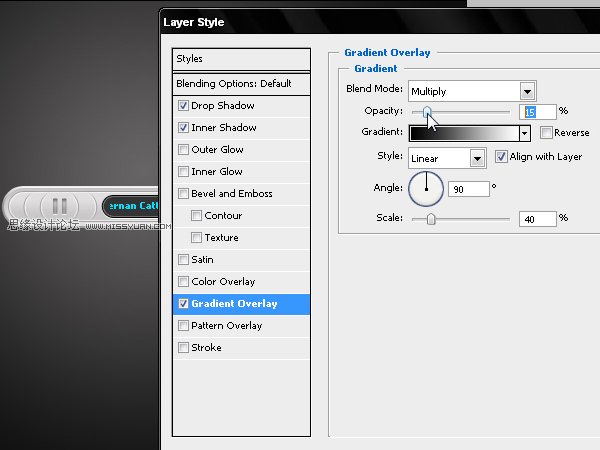
Task: Click the Layer Style dialog title bar
Action: click(380, 22)
